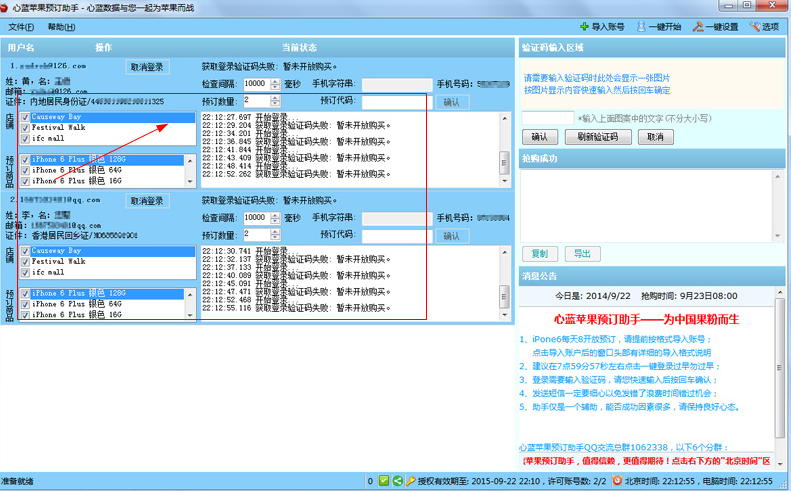The image size is (791, 491).
Task: Click the 复制 button
Action: click(540, 254)
